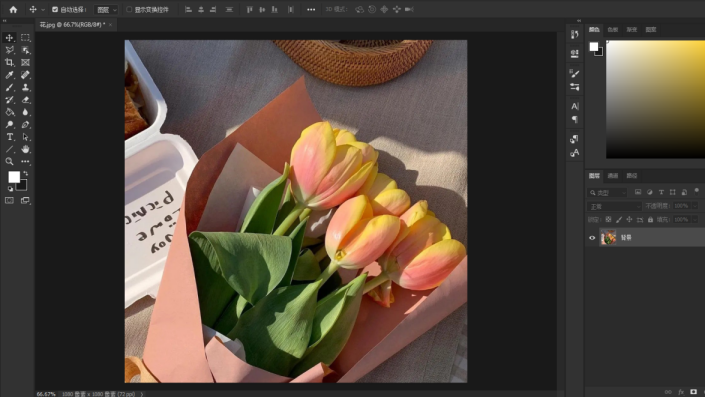Switch to the 通道 channels tab
The width and height of the screenshot is (705, 397).
pos(613,176)
